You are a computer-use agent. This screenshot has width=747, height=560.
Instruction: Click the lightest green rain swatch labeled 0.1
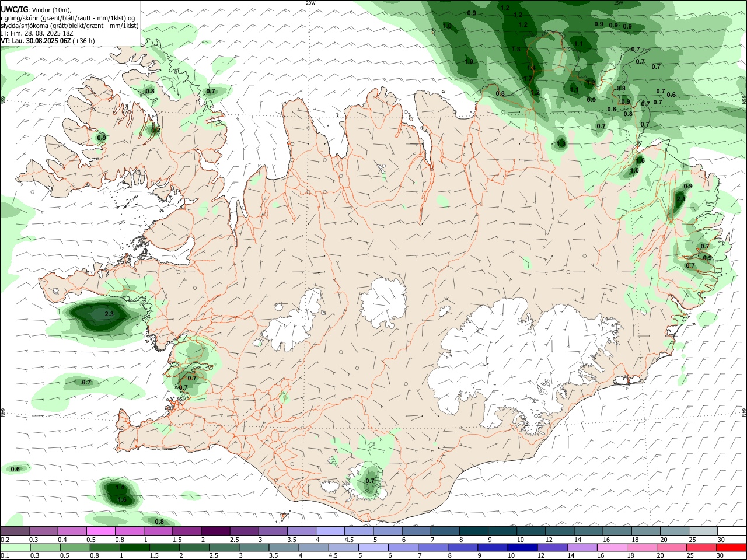click(15, 548)
